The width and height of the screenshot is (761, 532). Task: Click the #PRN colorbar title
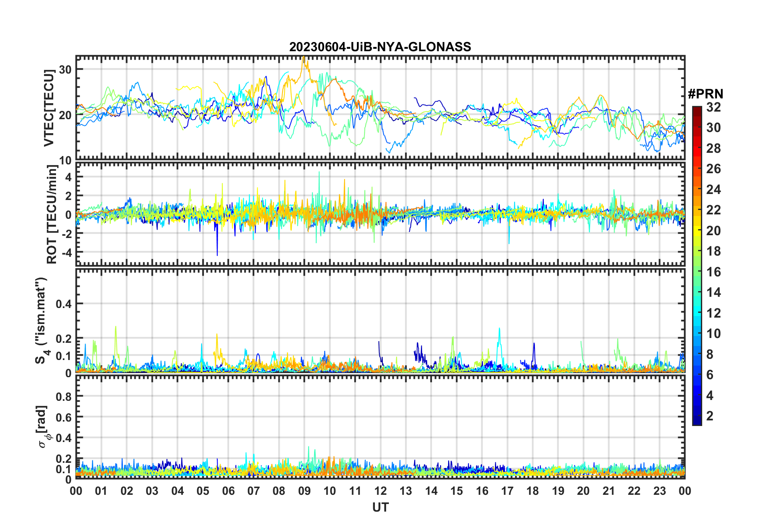pyautogui.click(x=706, y=94)
